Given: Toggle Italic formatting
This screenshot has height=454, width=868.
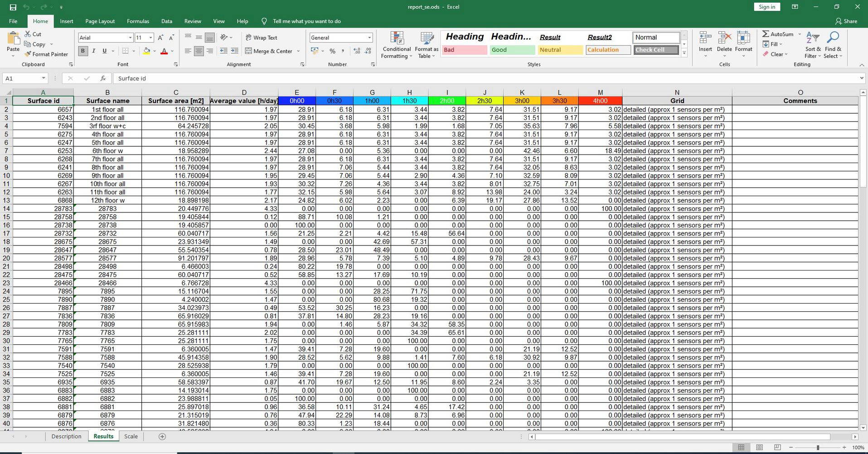Looking at the screenshot, I should (93, 51).
